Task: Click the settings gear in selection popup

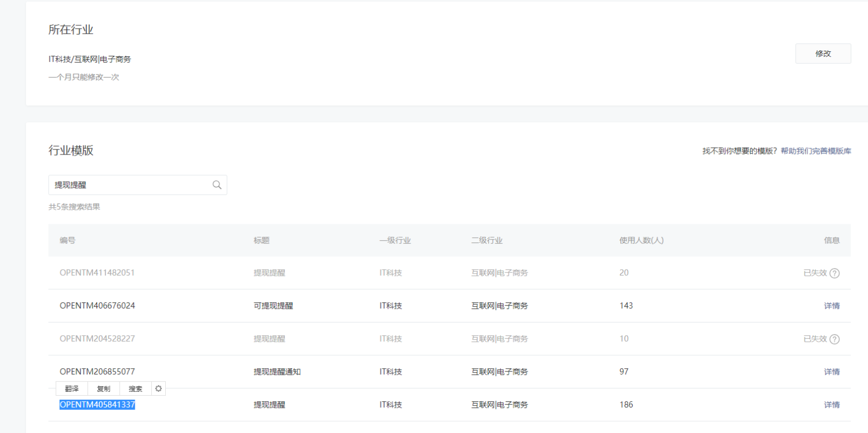Action: tap(158, 388)
